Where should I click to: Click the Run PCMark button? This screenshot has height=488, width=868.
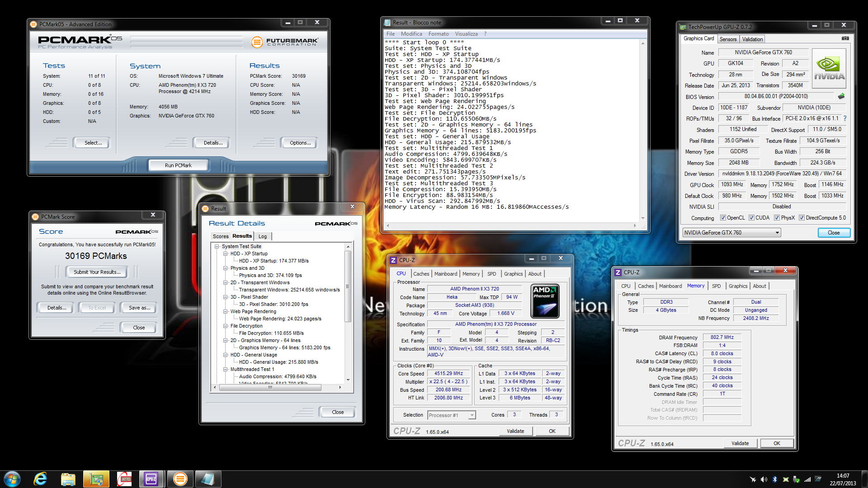[178, 165]
